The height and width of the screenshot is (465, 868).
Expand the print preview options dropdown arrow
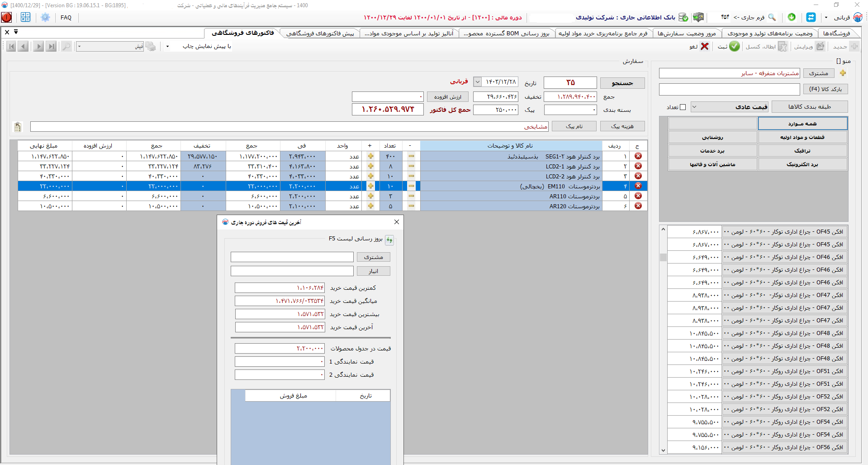point(167,46)
